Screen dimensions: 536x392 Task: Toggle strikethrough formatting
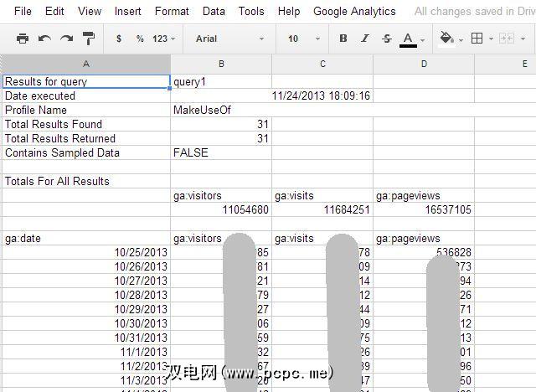point(387,39)
